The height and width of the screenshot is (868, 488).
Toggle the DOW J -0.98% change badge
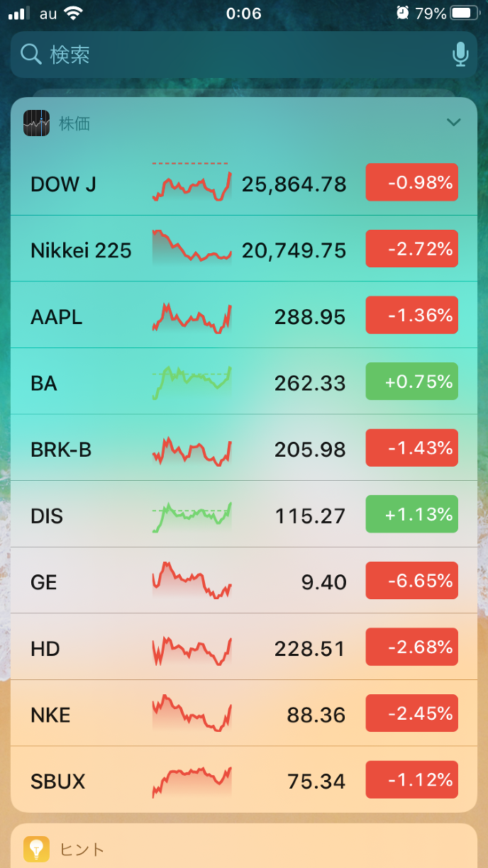[x=411, y=183]
